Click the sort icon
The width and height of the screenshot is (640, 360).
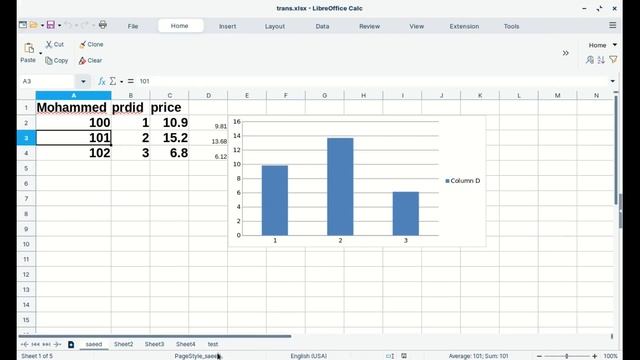click(601, 60)
